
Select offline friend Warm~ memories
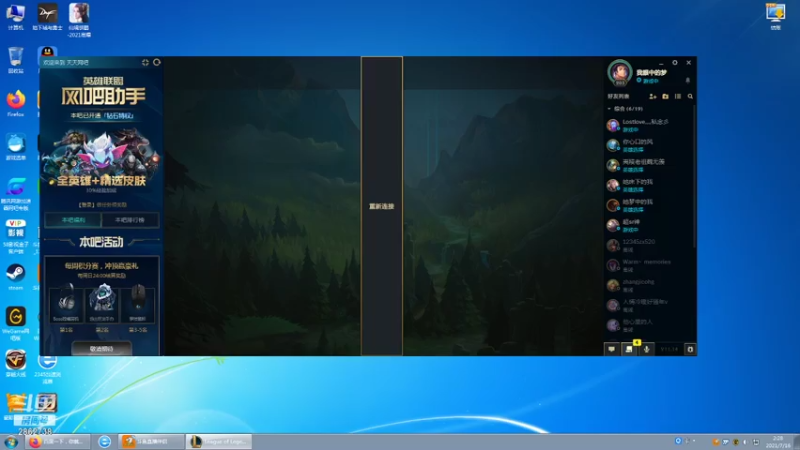(x=649, y=265)
